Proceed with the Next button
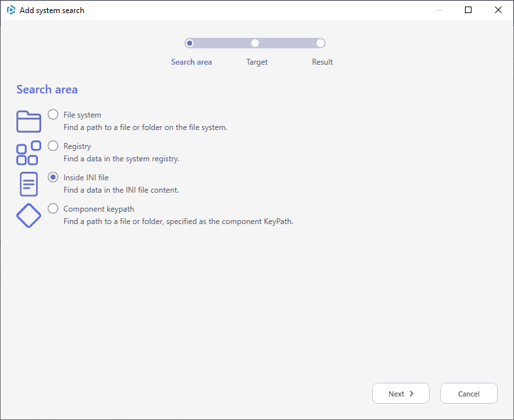The image size is (514, 420). point(401,393)
